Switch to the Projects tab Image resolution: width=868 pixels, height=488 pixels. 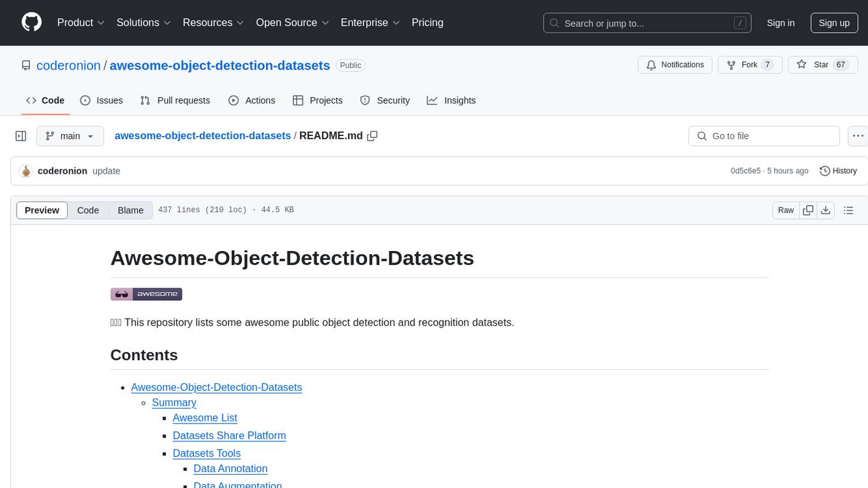click(x=318, y=100)
